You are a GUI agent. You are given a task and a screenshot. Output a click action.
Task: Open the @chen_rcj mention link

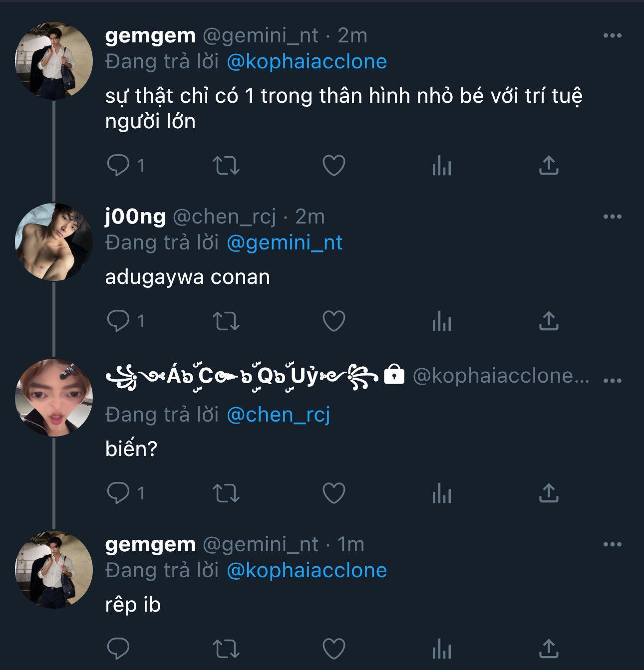coord(279,415)
